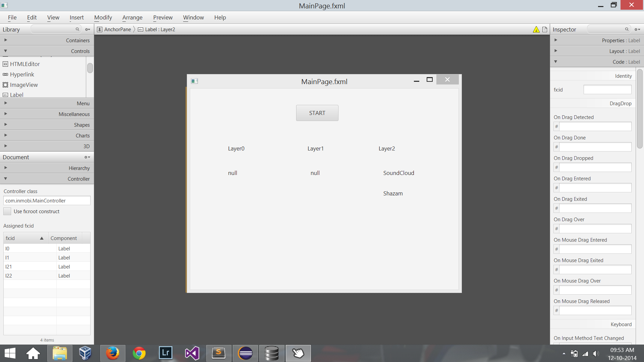Select the ImageView control in Library
Screen dimensions: 644x362
tap(23, 85)
